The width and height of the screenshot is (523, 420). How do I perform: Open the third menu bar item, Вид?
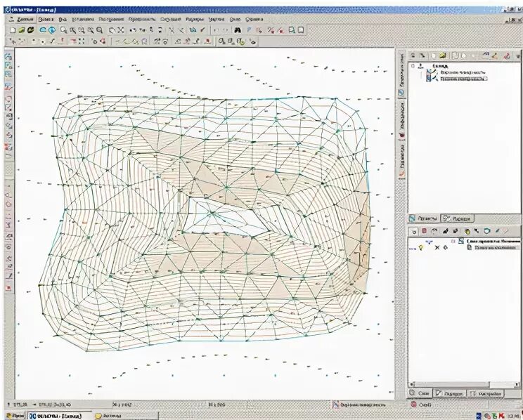coord(63,20)
